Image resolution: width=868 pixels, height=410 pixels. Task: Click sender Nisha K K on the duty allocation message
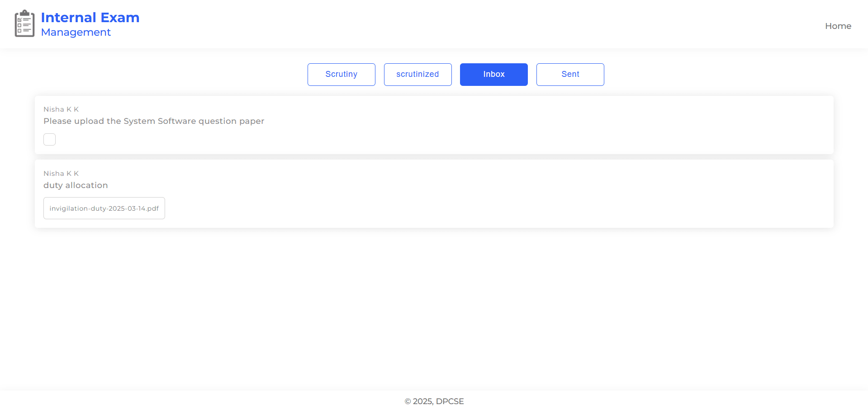tap(61, 174)
